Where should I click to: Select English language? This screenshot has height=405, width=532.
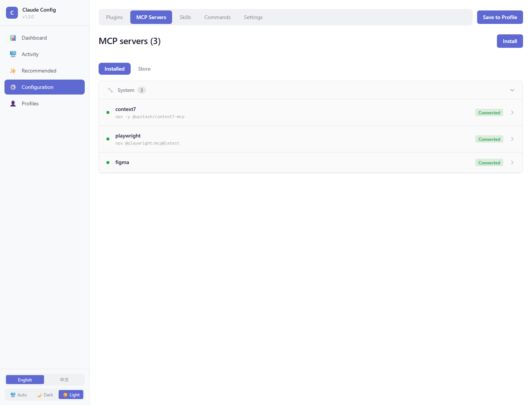coord(25,380)
